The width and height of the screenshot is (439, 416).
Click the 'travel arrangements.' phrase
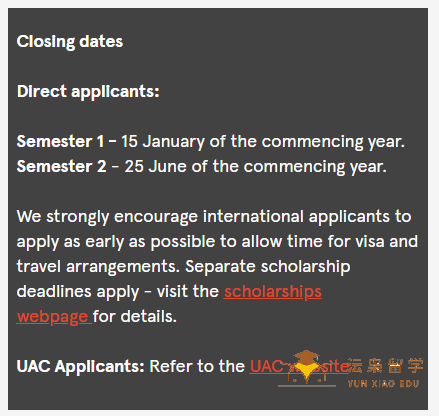click(98, 267)
